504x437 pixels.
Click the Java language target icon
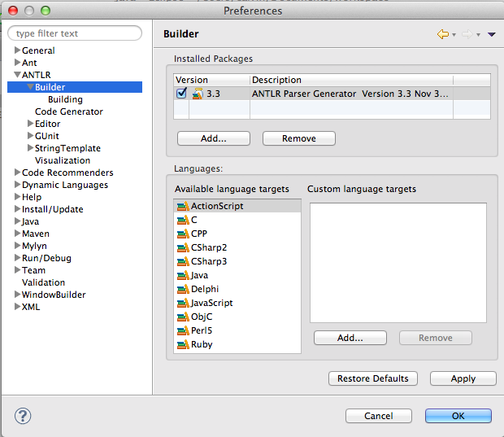pos(183,275)
